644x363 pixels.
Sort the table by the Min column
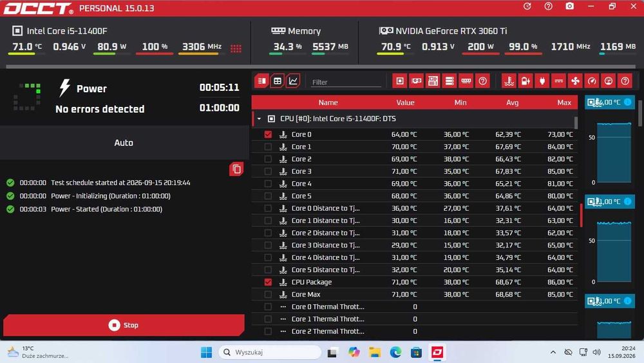460,103
